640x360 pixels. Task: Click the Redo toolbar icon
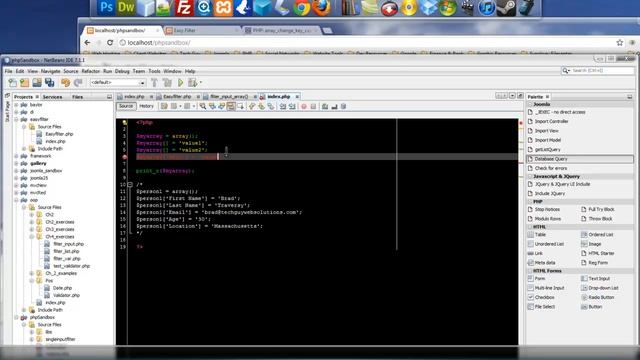[78, 83]
